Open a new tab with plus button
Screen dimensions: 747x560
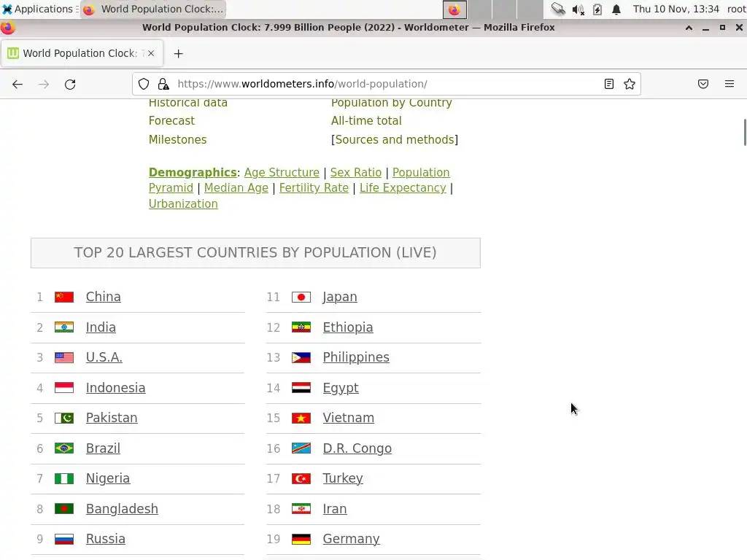click(178, 54)
